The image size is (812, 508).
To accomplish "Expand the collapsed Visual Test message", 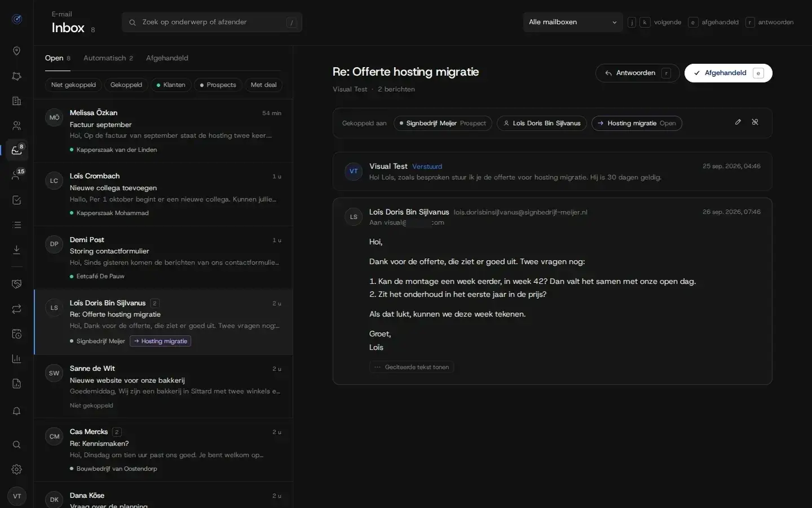I will [x=552, y=172].
